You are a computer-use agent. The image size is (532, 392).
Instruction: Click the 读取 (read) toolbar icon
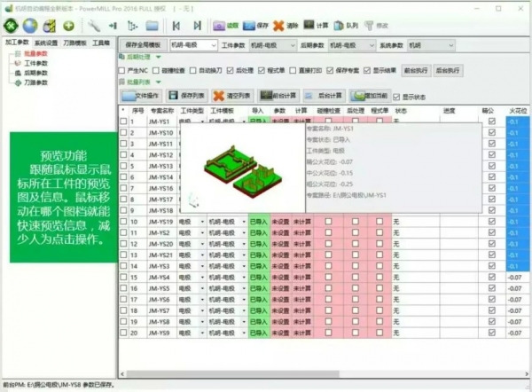[x=225, y=26]
